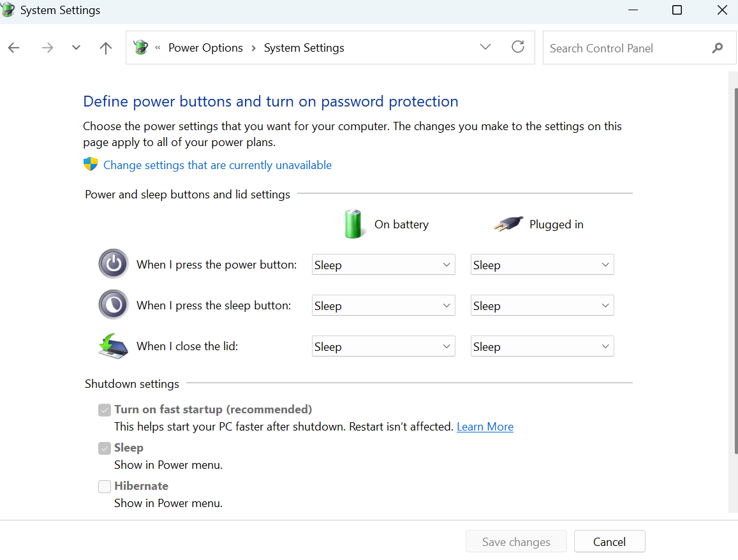Click the sleep button moon icon
Screen dimensions: 738x560
coord(114,305)
